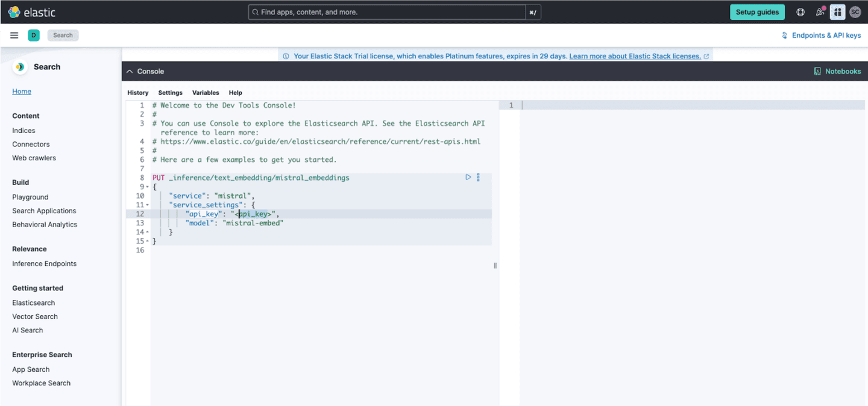Open the request's three-dot options menu
The width and height of the screenshot is (868, 406).
tap(478, 177)
